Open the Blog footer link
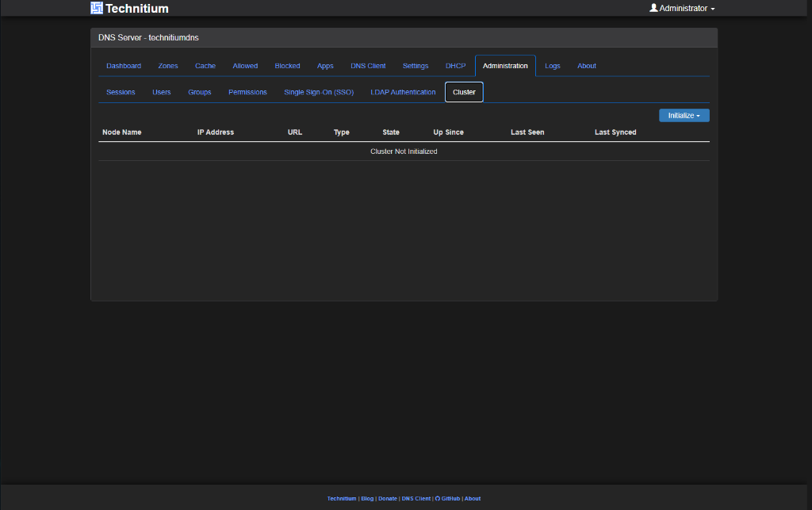 click(367, 499)
